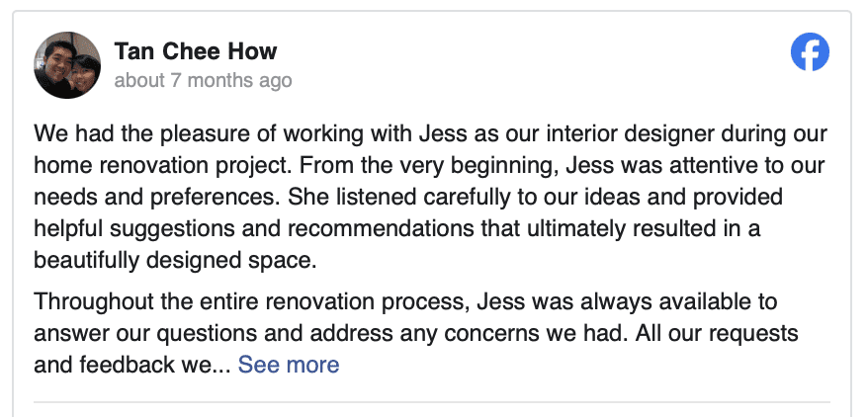Open the Tan Chee How reviewer name
The height and width of the screenshot is (417, 868).
pyautogui.click(x=196, y=51)
